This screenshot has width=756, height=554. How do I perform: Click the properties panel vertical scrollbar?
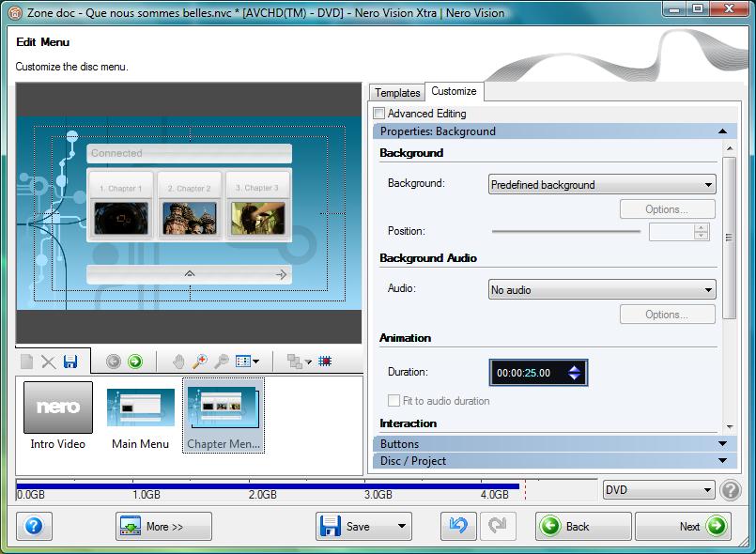point(730,238)
